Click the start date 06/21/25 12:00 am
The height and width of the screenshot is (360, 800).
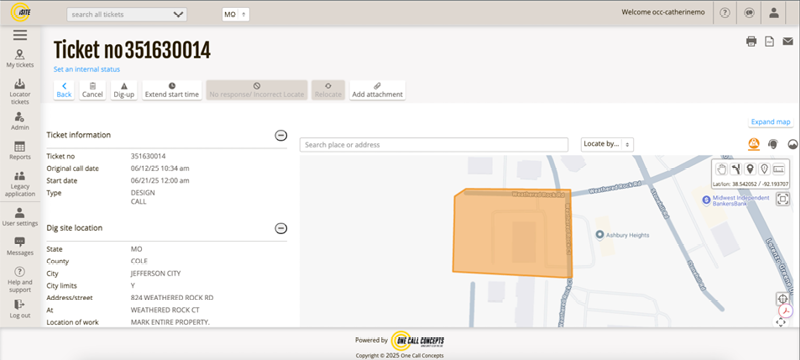point(160,181)
